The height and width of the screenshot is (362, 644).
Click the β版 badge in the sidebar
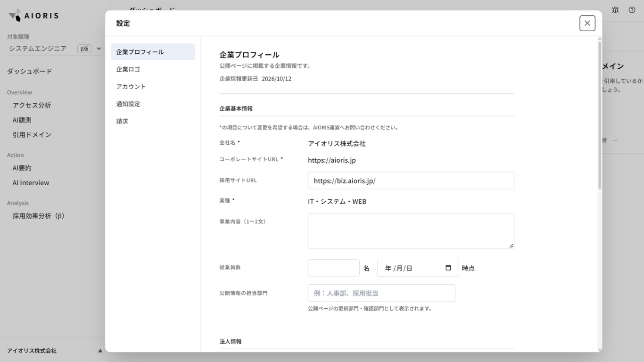pos(84,49)
